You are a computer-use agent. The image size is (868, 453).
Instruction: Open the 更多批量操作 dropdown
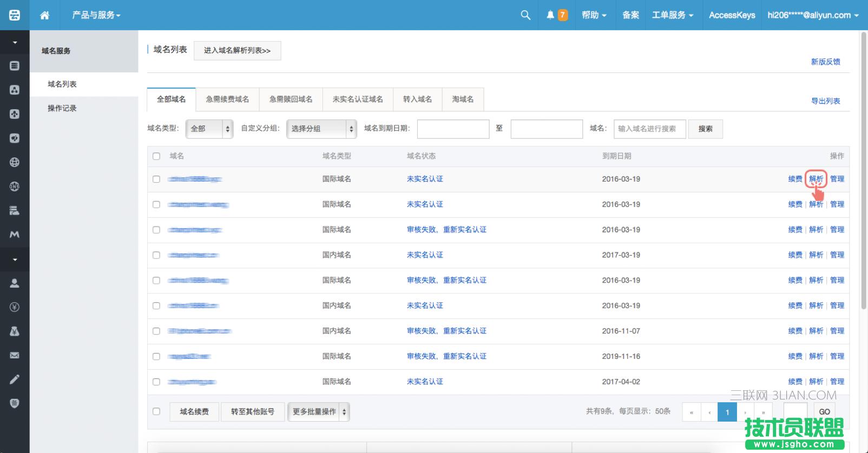318,412
